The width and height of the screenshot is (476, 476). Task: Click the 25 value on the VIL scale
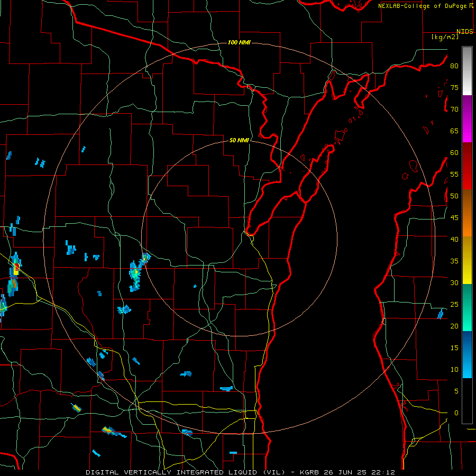click(x=454, y=305)
